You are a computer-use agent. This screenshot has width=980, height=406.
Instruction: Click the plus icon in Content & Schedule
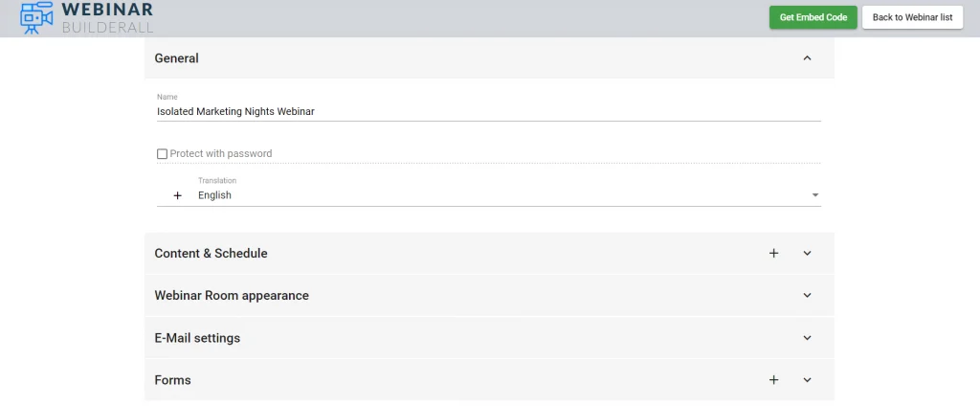773,254
